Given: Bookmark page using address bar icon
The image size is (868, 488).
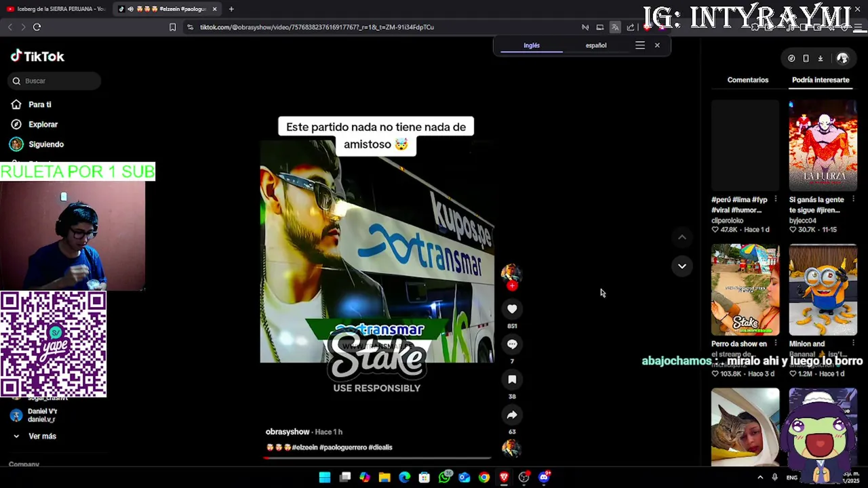Looking at the screenshot, I should [172, 27].
